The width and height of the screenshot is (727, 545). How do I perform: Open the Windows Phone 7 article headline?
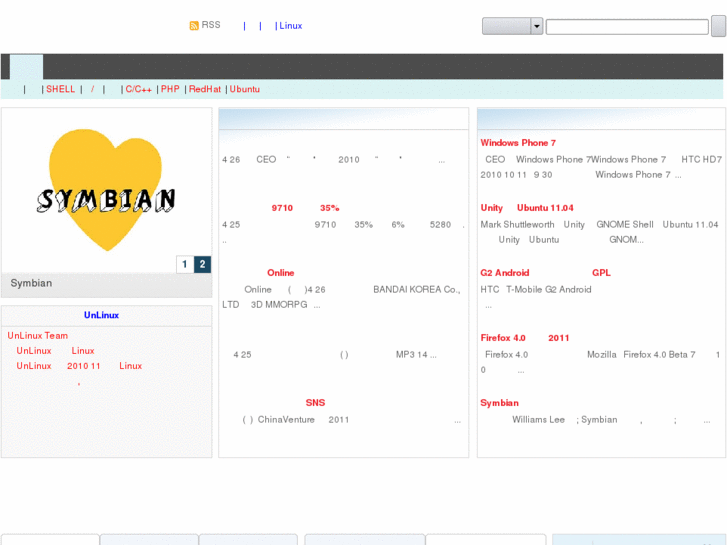point(518,143)
